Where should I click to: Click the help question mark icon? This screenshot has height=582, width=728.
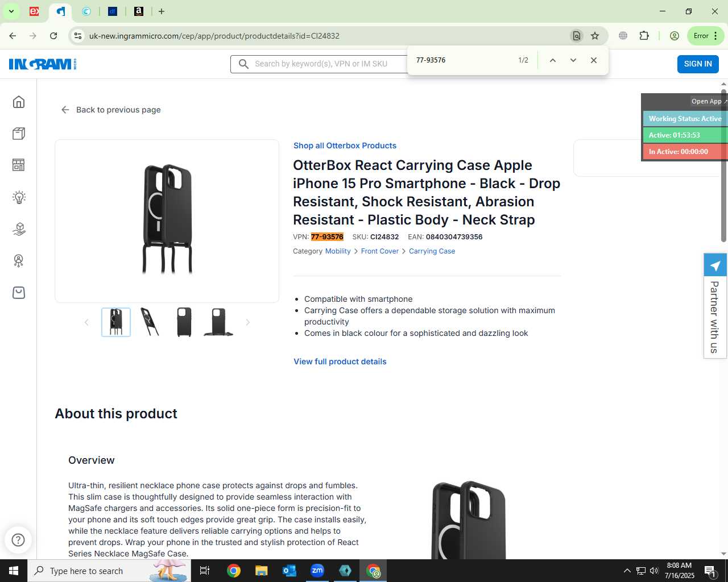[x=18, y=540]
